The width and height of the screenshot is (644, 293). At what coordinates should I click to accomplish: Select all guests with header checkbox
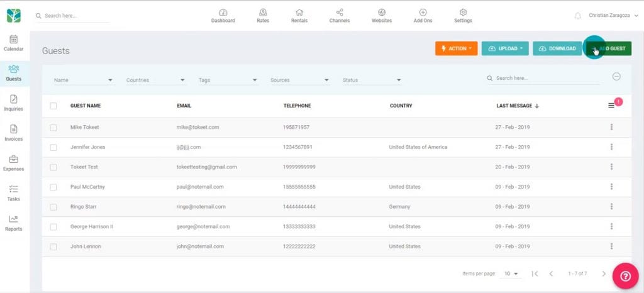coord(53,106)
